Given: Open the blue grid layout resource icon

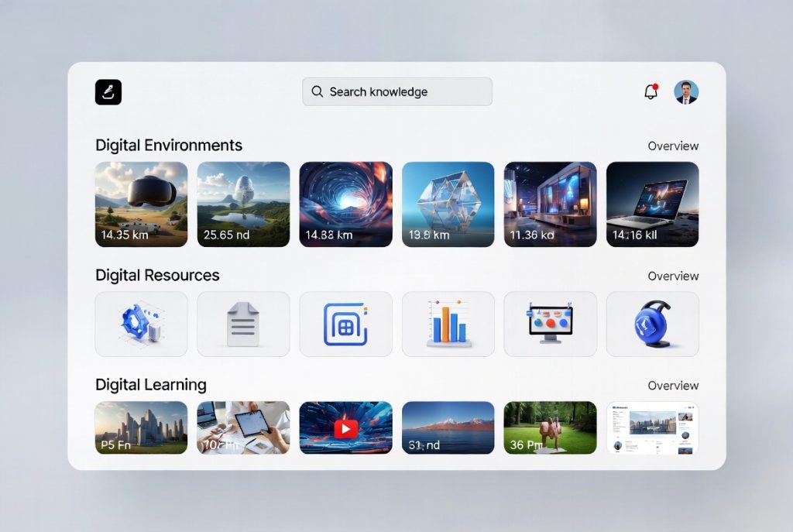Looking at the screenshot, I should click(x=345, y=324).
